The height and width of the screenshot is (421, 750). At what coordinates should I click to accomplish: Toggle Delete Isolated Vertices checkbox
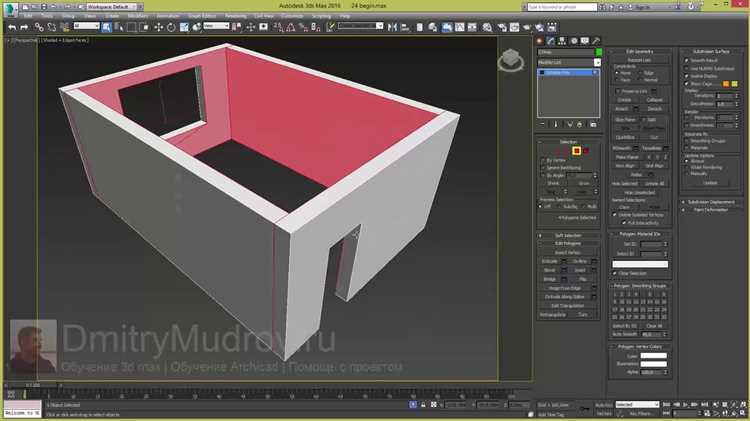[x=615, y=215]
